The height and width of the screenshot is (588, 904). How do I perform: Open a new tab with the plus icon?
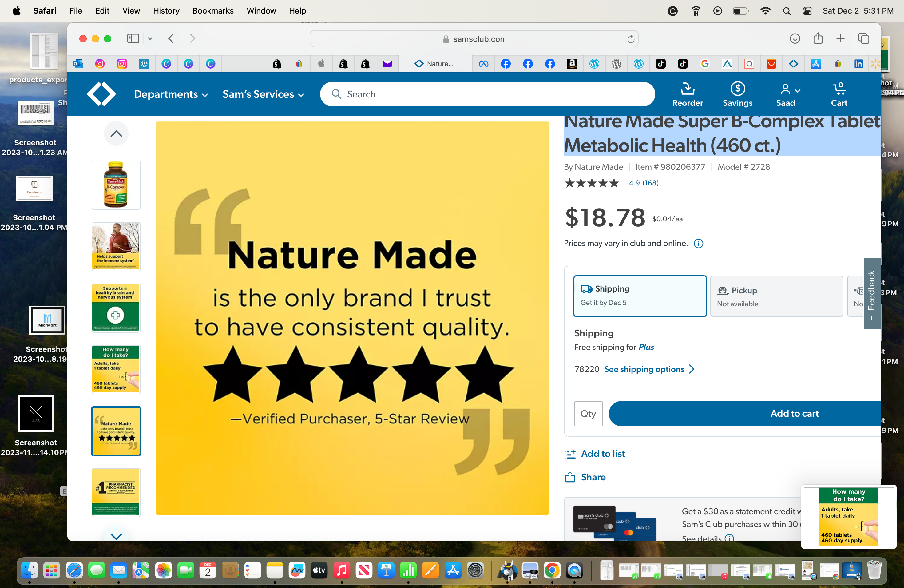(x=840, y=38)
